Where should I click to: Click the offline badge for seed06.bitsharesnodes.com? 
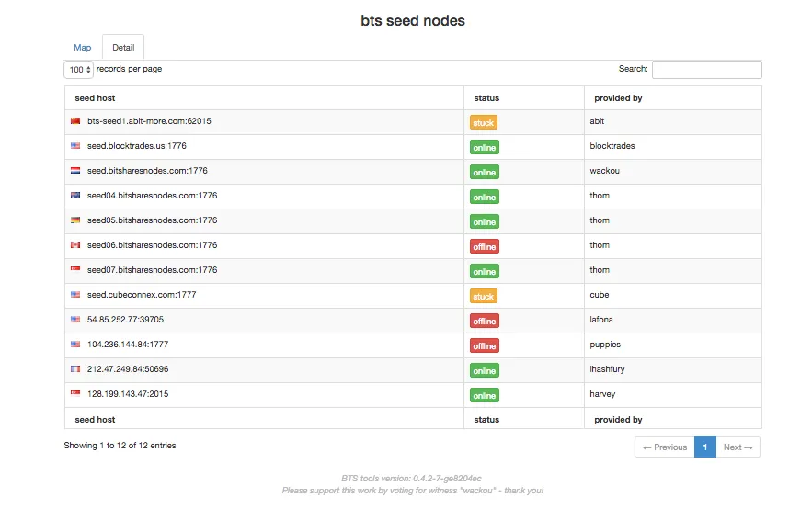(485, 247)
